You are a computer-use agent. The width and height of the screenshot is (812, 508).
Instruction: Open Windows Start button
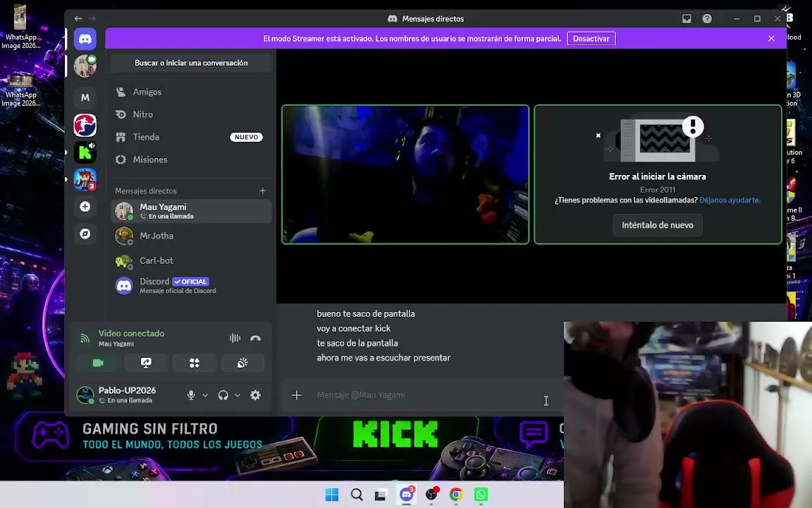pyautogui.click(x=332, y=495)
